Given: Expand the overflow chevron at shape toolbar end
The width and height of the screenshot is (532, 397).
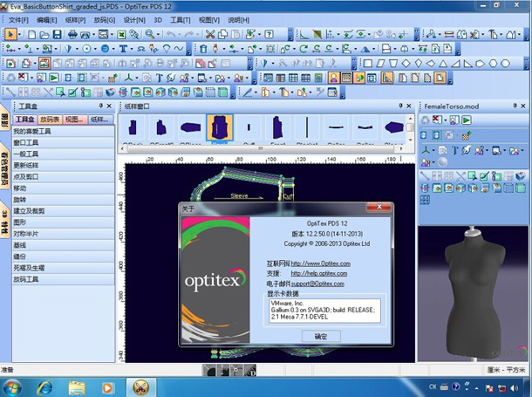Looking at the screenshot, I should click(527, 64).
